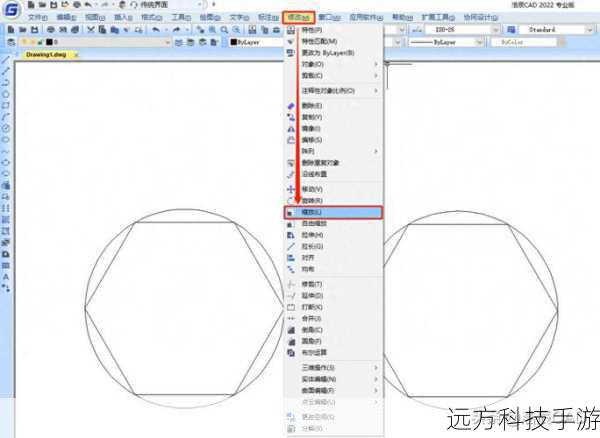Expand the 实体编辑(N) submenu
600x438 pixels.
(x=334, y=379)
